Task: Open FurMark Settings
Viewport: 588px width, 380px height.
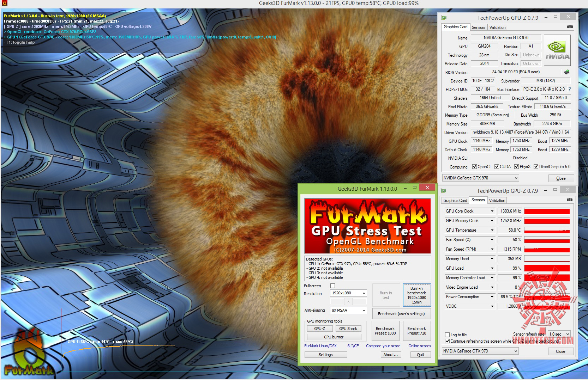Action: tap(325, 355)
